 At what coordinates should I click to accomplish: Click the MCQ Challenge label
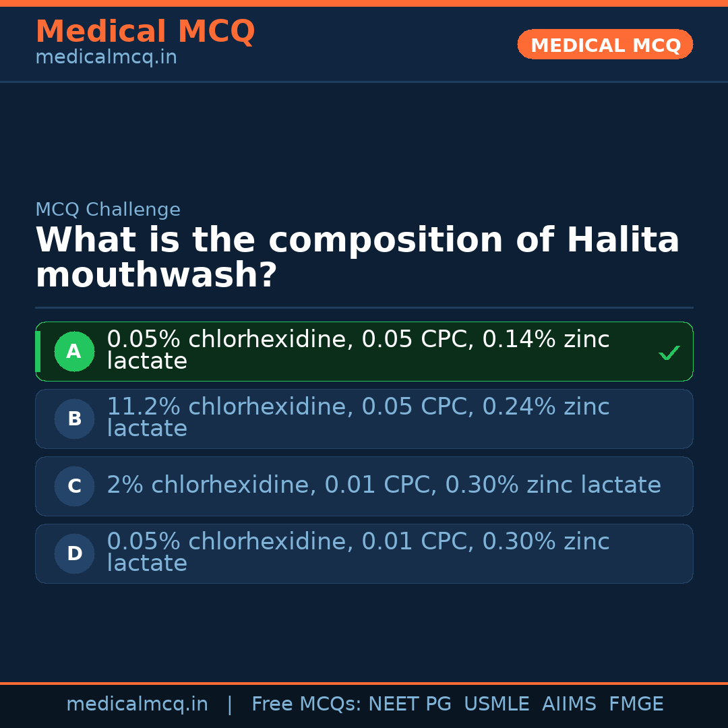(108, 210)
